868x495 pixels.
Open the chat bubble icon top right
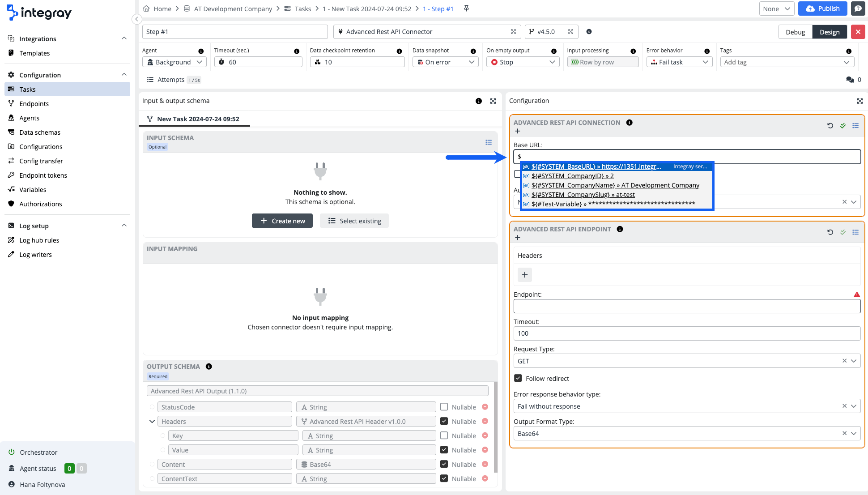click(858, 9)
